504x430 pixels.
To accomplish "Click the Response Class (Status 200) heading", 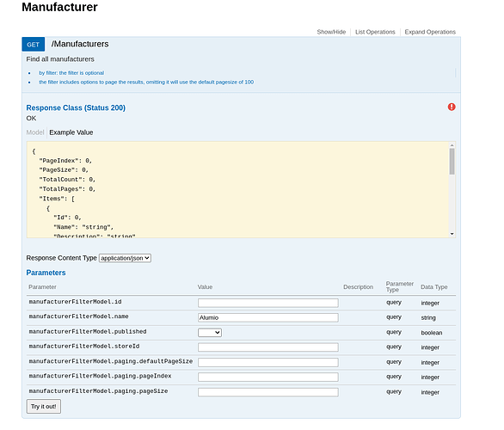I will coord(76,107).
